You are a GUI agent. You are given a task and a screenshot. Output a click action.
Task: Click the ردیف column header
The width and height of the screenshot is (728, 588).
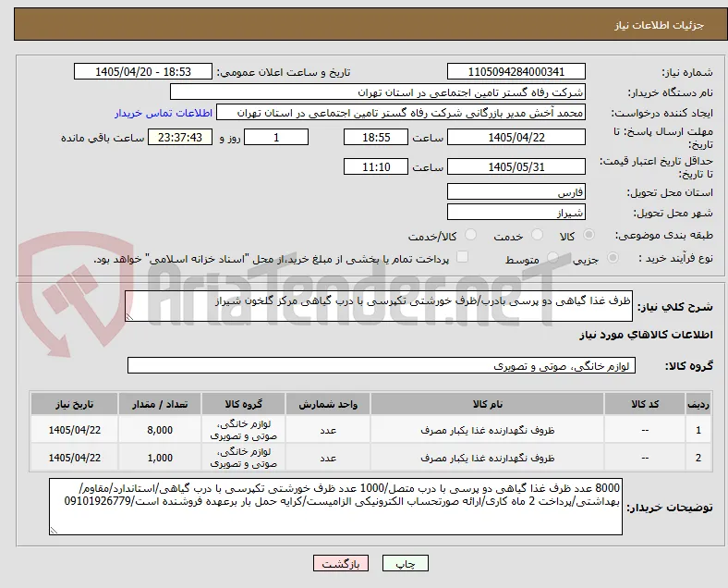[x=698, y=404]
